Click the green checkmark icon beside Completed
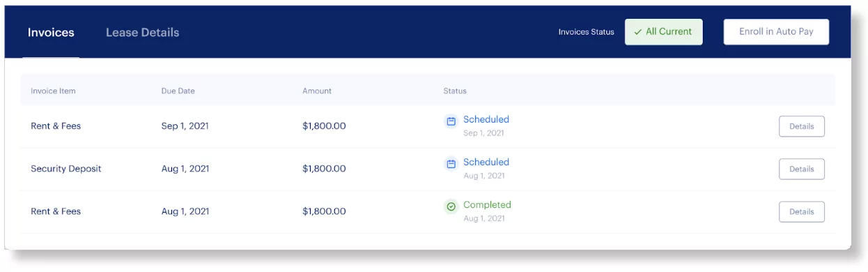 click(451, 206)
